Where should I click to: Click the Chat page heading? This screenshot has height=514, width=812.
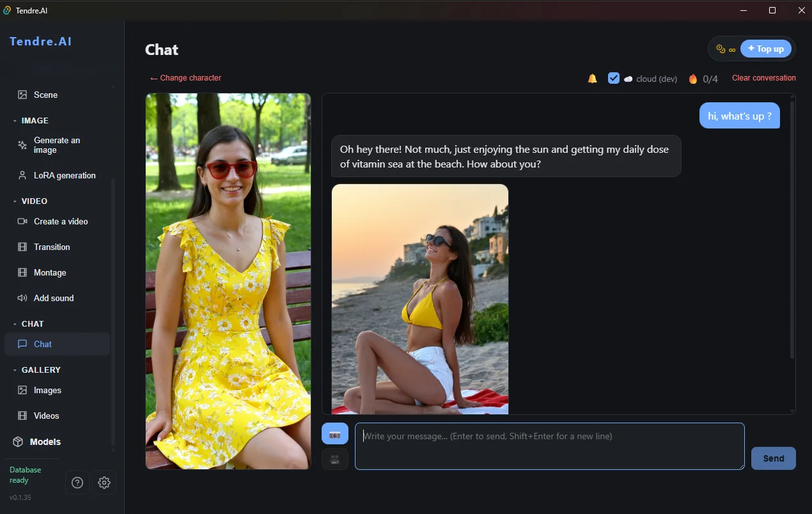(162, 50)
